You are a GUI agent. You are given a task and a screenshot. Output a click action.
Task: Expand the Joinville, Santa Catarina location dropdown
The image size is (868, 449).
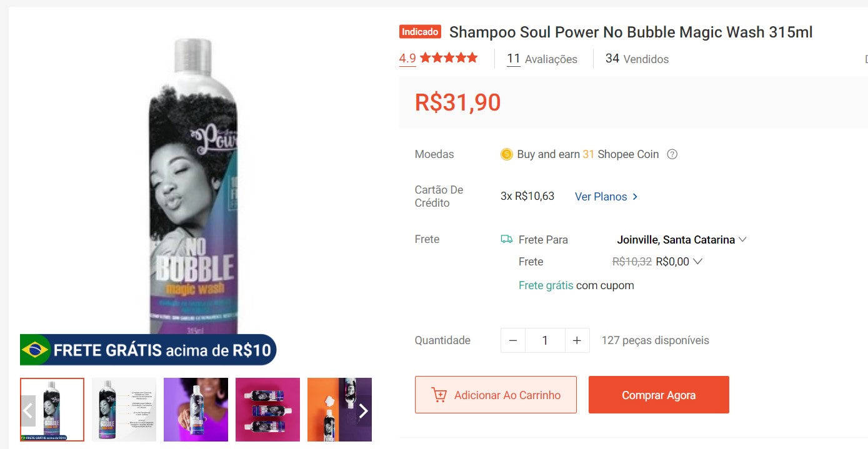(x=682, y=239)
